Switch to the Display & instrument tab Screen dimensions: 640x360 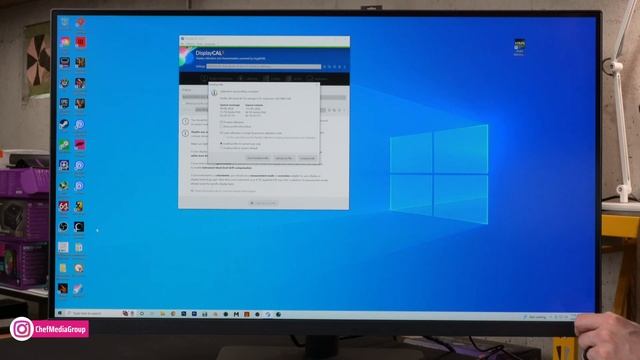pyautogui.click(x=217, y=78)
